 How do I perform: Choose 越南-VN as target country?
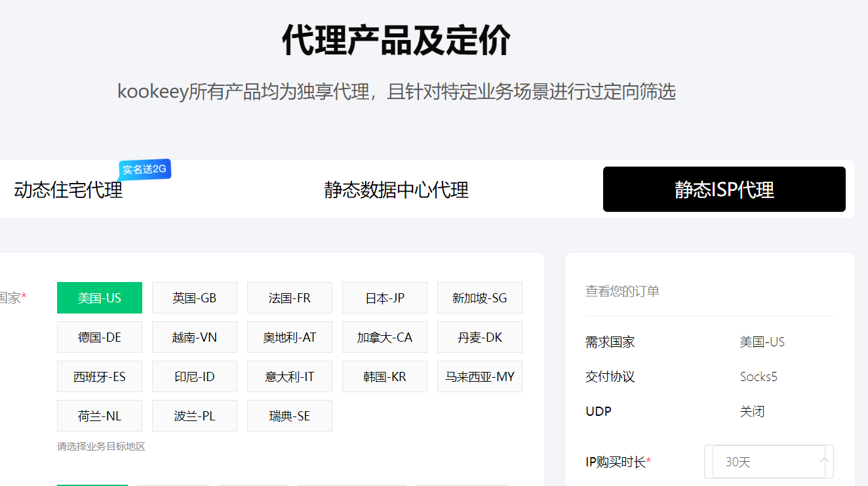click(194, 337)
